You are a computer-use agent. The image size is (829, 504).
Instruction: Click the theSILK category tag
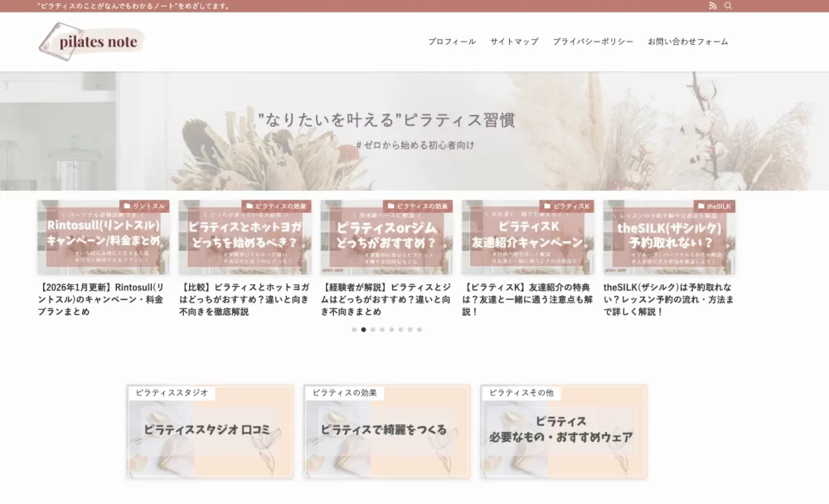pyautogui.click(x=714, y=206)
